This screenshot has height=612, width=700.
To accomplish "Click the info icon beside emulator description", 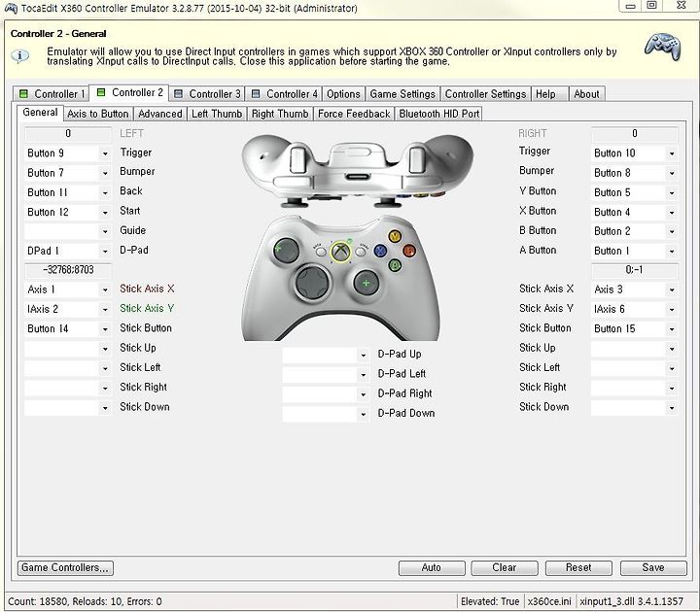I will [x=20, y=56].
